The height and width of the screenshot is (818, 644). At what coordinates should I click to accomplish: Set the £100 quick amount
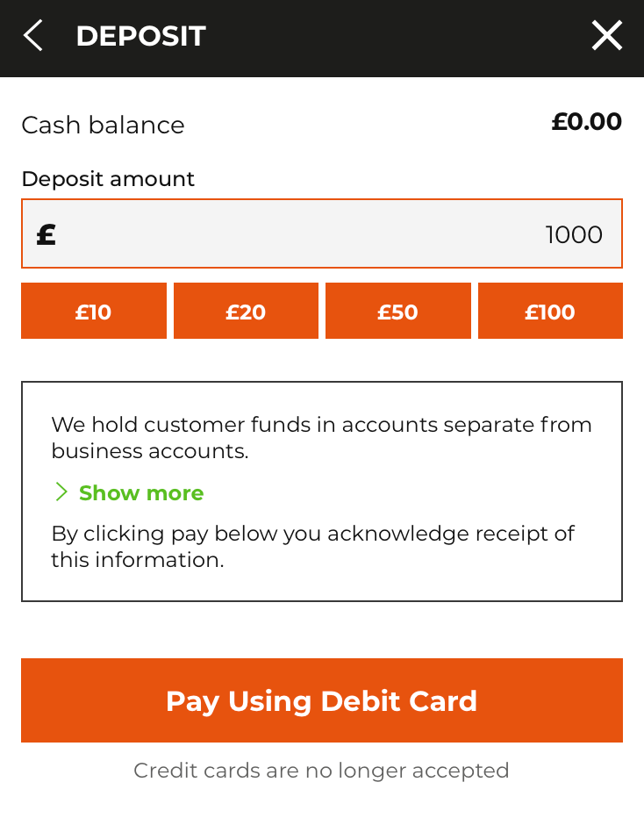pyautogui.click(x=550, y=311)
